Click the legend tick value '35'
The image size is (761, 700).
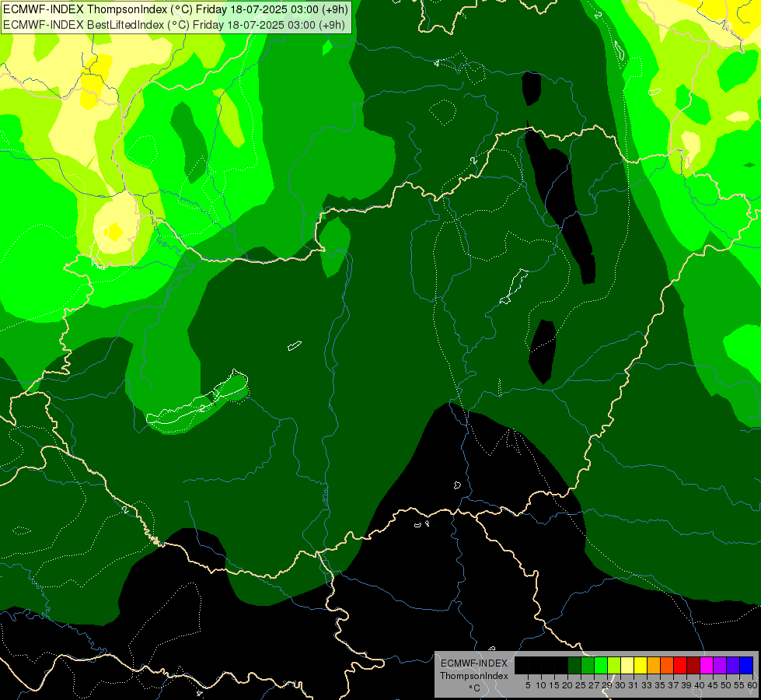[x=660, y=685]
